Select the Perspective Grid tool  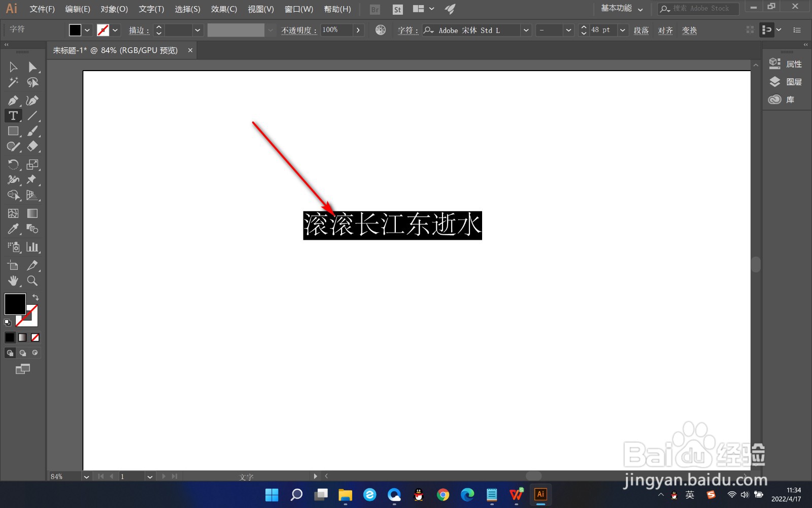coord(32,195)
